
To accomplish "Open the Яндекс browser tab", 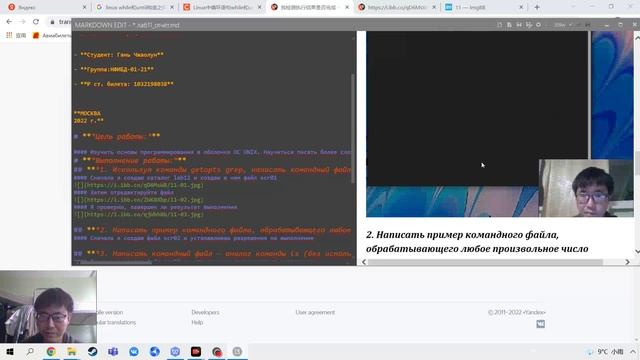I will tap(45, 7).
